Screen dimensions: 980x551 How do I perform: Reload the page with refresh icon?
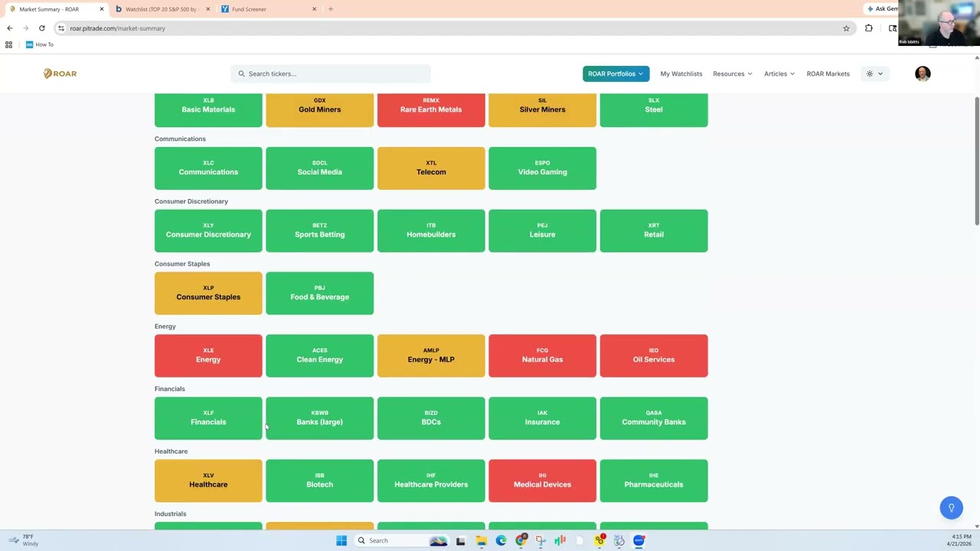click(42, 28)
